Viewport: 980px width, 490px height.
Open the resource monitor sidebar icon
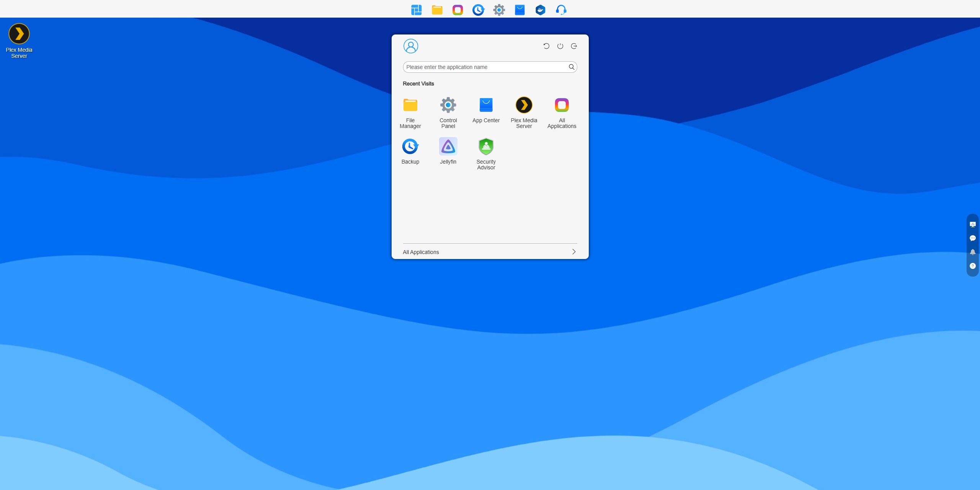point(972,225)
